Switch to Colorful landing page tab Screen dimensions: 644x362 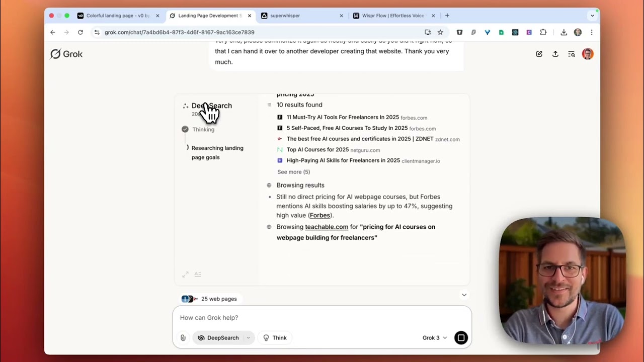click(118, 16)
